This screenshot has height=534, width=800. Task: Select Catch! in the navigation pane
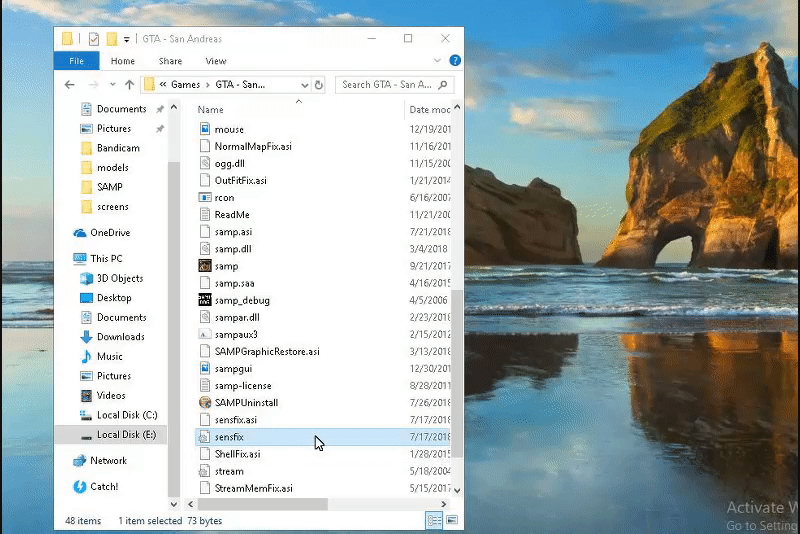[104, 487]
